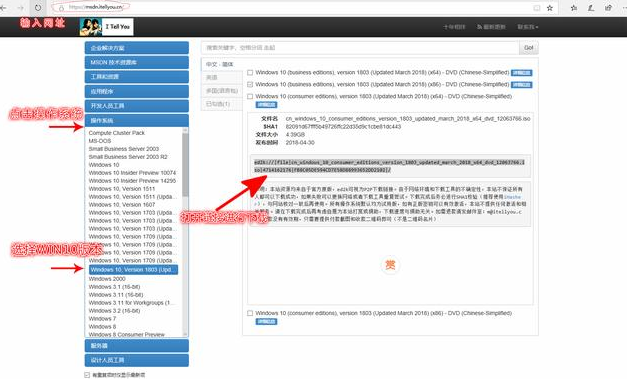628x390 pixels.
Task: Click the browser refresh icon
Action: tap(37, 8)
